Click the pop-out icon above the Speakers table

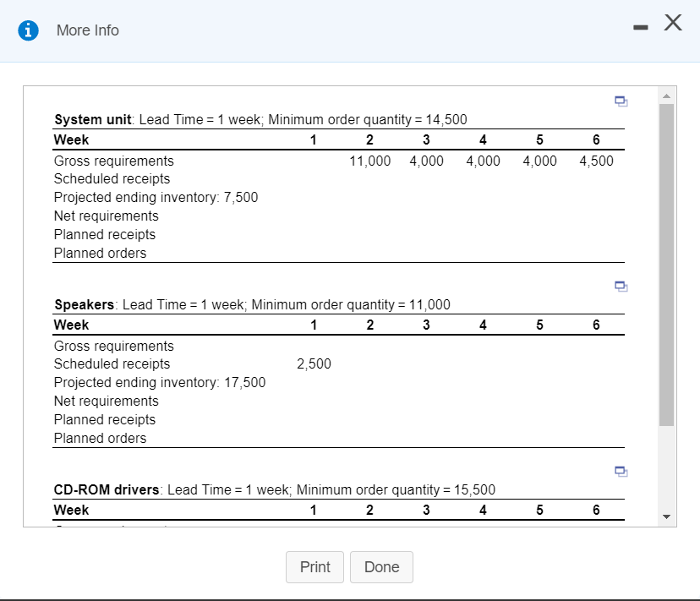(621, 286)
